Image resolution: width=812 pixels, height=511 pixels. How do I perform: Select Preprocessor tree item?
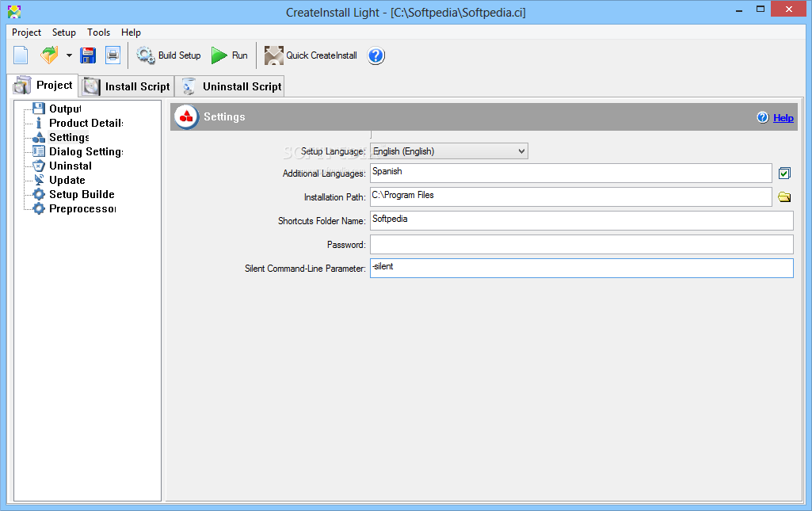pos(82,208)
